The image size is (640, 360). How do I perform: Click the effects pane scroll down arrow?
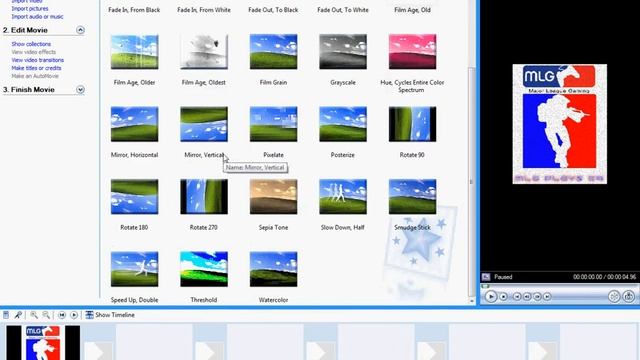point(472,301)
